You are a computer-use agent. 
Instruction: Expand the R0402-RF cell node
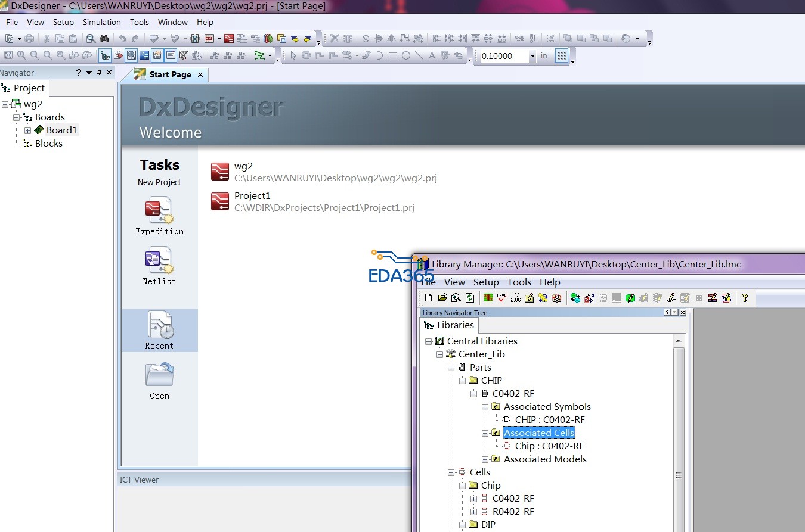473,512
